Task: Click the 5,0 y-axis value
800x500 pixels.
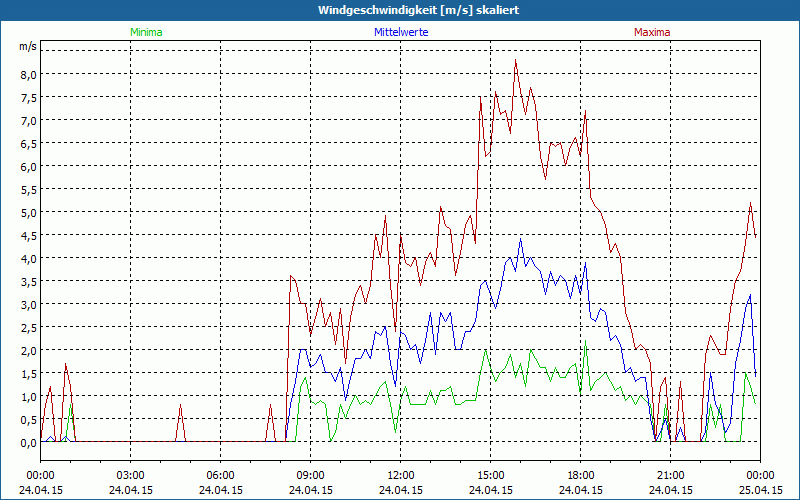Action: click(29, 212)
